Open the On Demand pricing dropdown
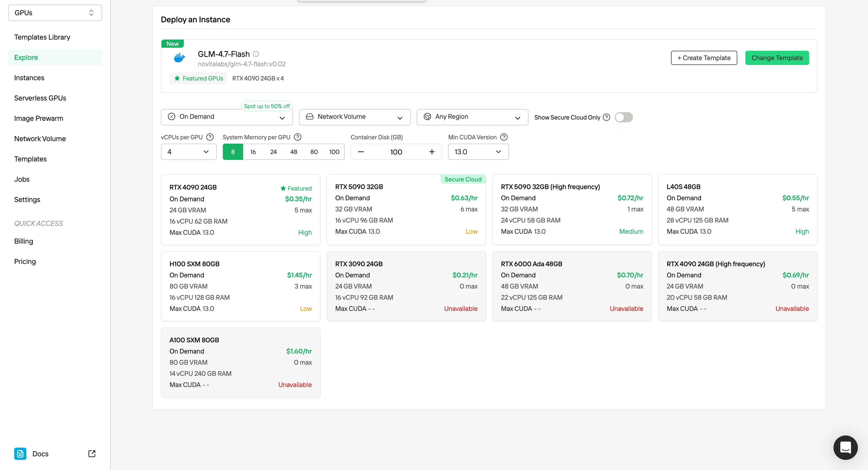The height and width of the screenshot is (470, 868). click(227, 117)
